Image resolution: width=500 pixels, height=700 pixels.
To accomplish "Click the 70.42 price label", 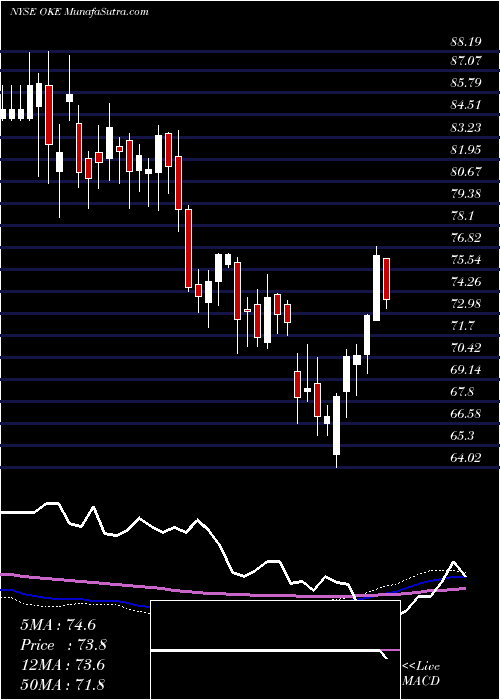I will pyautogui.click(x=466, y=347).
